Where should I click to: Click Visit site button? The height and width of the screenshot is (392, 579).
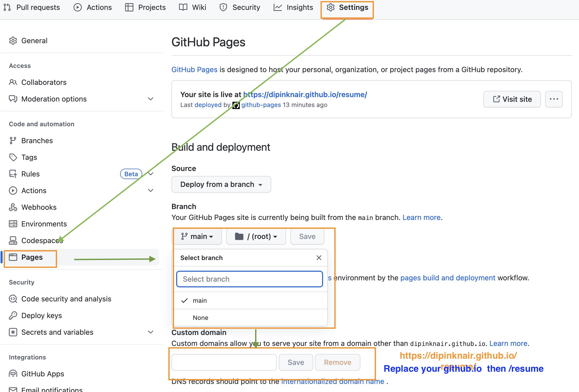tap(512, 99)
